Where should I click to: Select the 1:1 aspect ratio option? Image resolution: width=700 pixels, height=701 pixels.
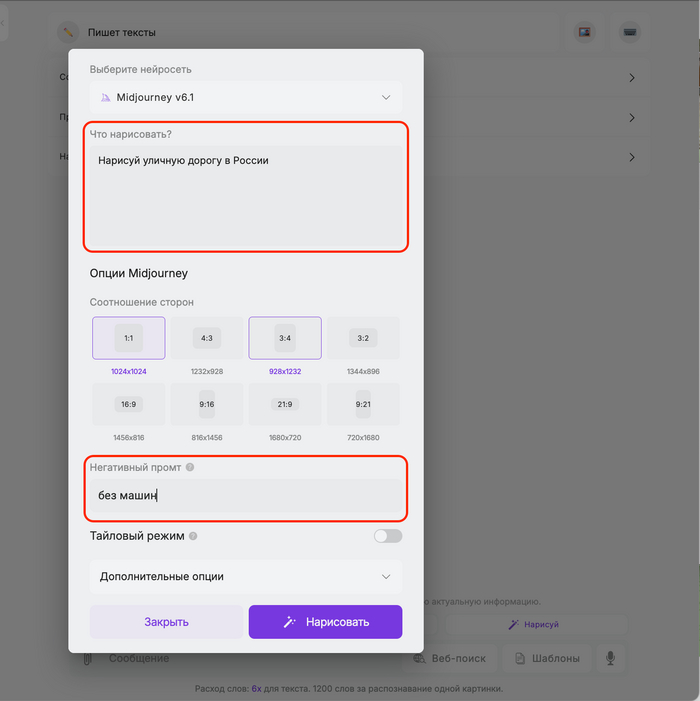tap(129, 338)
